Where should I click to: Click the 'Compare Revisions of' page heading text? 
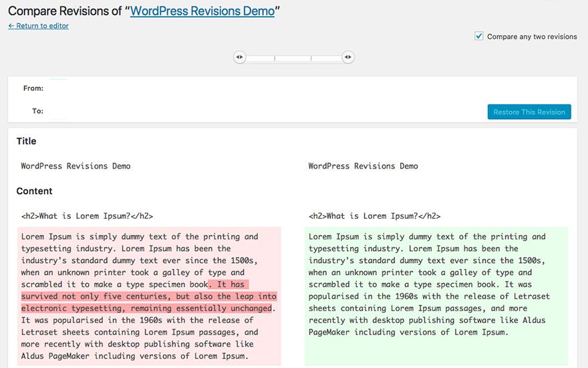[65, 11]
